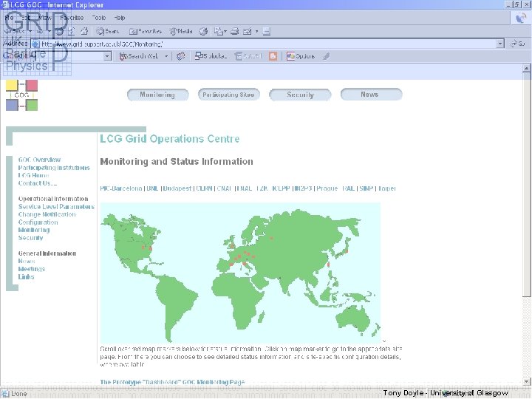Click the red map marker on Taiwan
532x399 pixels.
click(328, 265)
